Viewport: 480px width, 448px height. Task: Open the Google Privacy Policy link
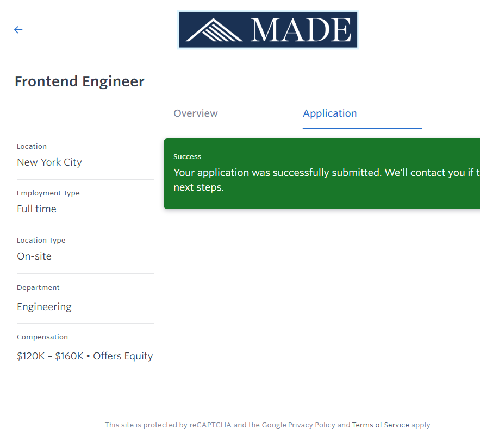tap(311, 425)
